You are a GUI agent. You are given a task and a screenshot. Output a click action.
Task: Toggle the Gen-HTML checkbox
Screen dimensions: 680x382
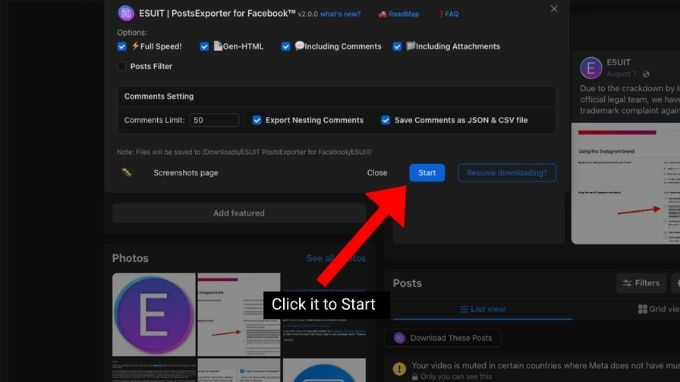click(204, 46)
